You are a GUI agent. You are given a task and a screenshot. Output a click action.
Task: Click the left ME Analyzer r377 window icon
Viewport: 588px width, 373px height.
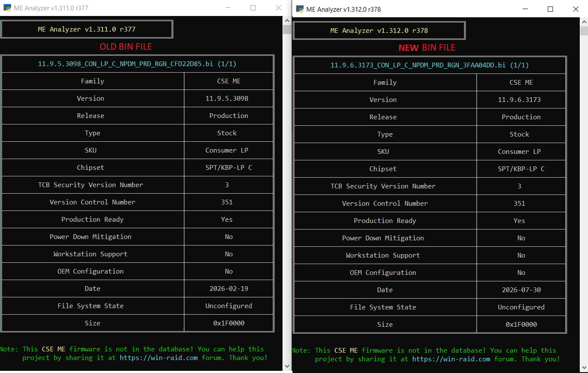7,8
